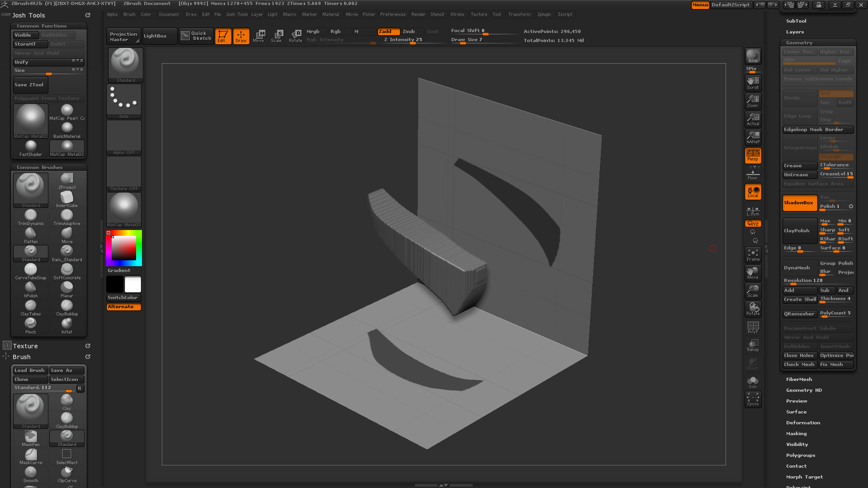
Task: Select the ClayBuildup common brush
Action: pos(67,308)
